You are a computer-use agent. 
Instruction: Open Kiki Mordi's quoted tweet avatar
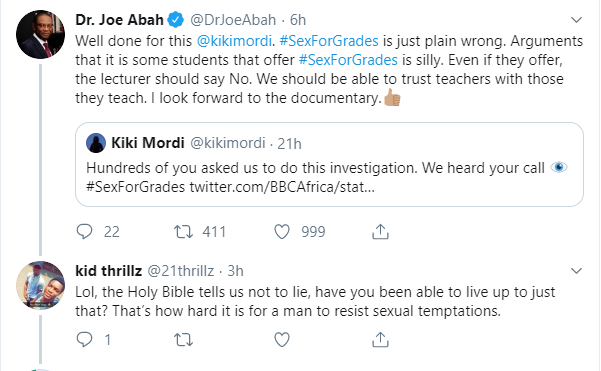tap(96, 143)
